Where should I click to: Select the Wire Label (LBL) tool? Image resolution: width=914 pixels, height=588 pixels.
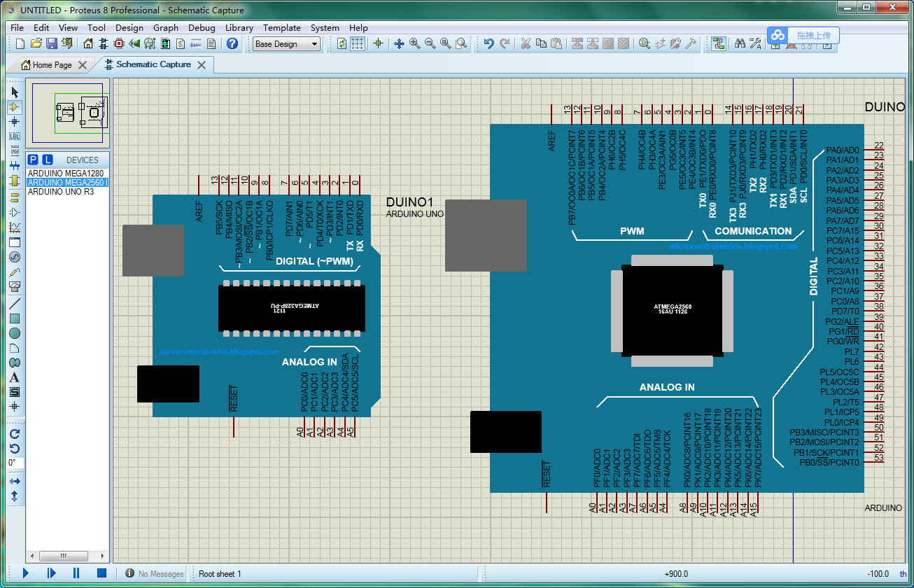[x=15, y=136]
